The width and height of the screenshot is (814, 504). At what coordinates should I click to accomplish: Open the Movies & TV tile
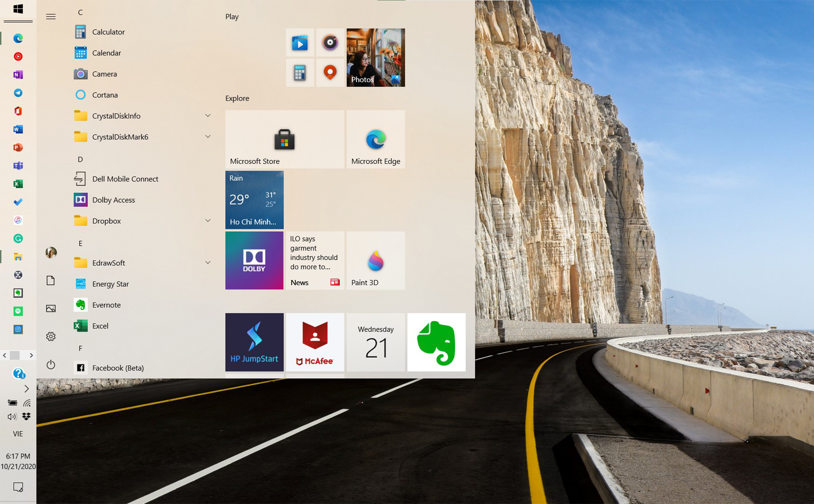300,43
